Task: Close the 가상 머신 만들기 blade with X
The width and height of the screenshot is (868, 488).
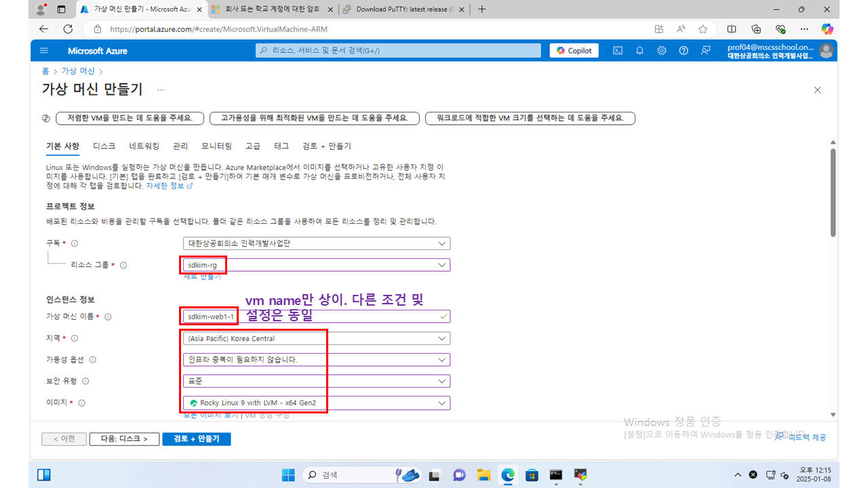Action: (x=817, y=90)
